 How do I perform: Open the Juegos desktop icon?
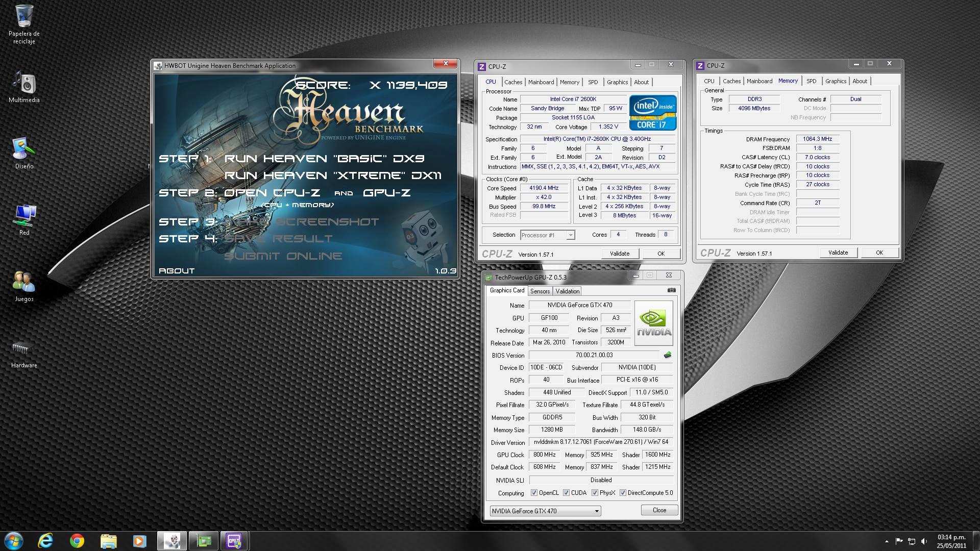point(24,286)
